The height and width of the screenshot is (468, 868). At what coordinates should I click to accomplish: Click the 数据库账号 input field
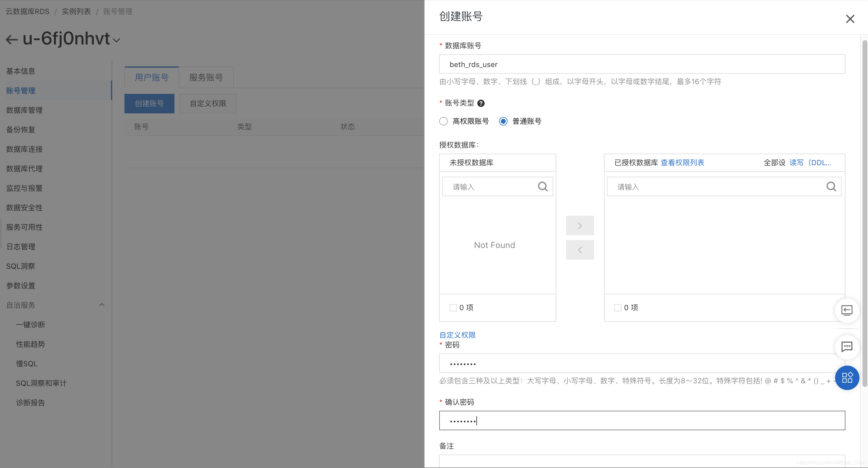coord(642,64)
